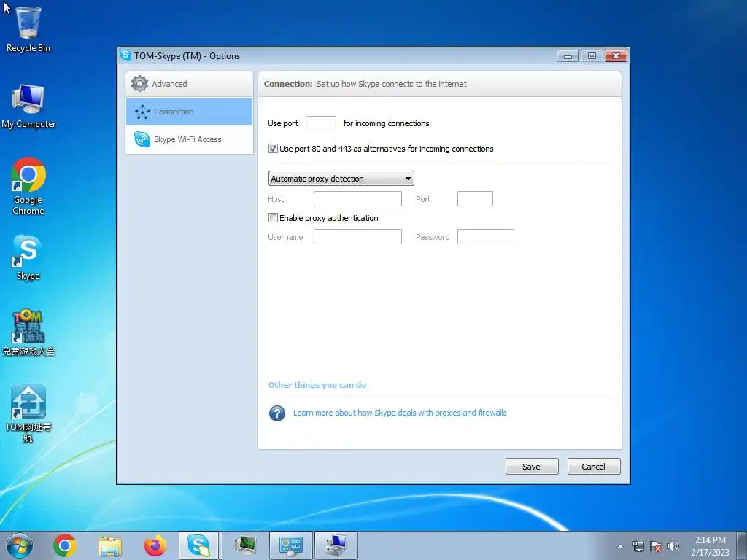The height and width of the screenshot is (560, 747).
Task: Open the Advanced settings section
Action: (189, 84)
